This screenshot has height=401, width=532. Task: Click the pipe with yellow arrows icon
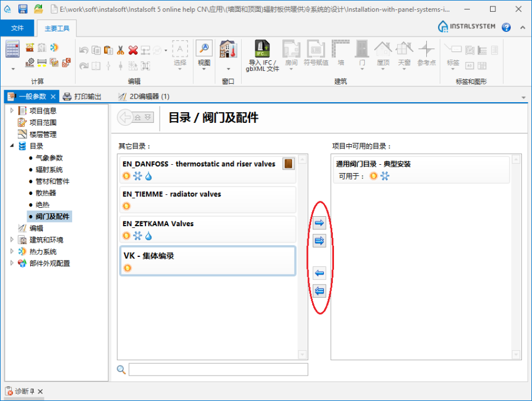[42, 63]
